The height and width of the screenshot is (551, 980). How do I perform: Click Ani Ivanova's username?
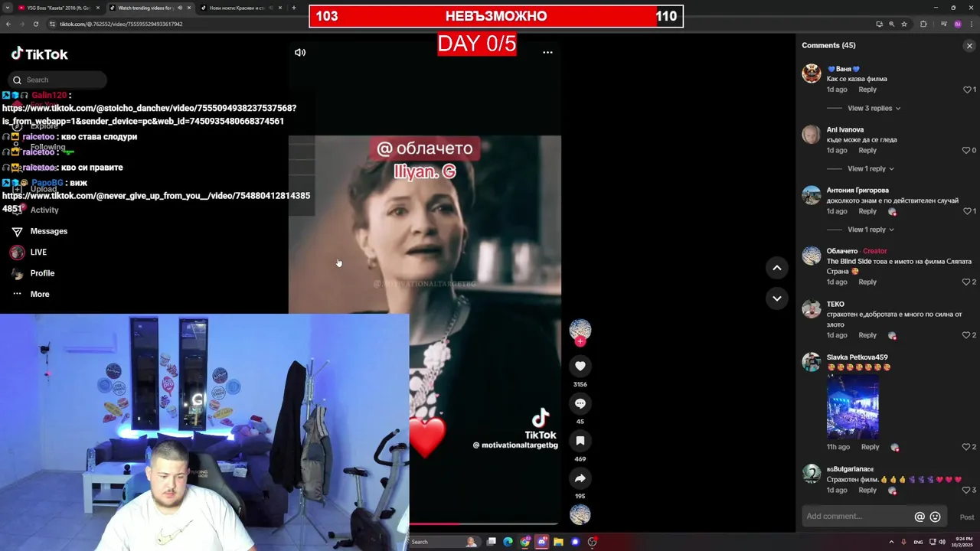pyautogui.click(x=845, y=130)
